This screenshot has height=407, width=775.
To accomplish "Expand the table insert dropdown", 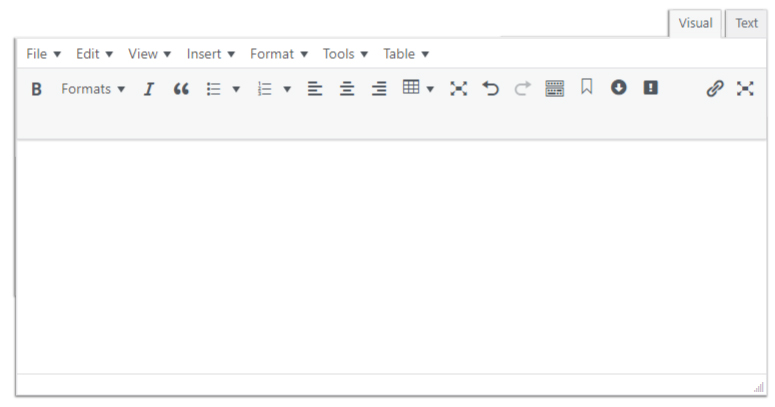I will [x=430, y=89].
